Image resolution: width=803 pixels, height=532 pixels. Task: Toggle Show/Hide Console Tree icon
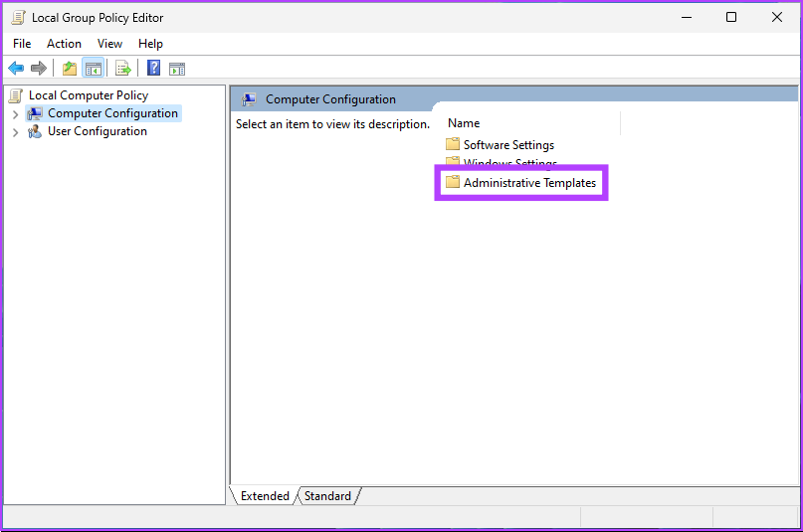click(93, 69)
